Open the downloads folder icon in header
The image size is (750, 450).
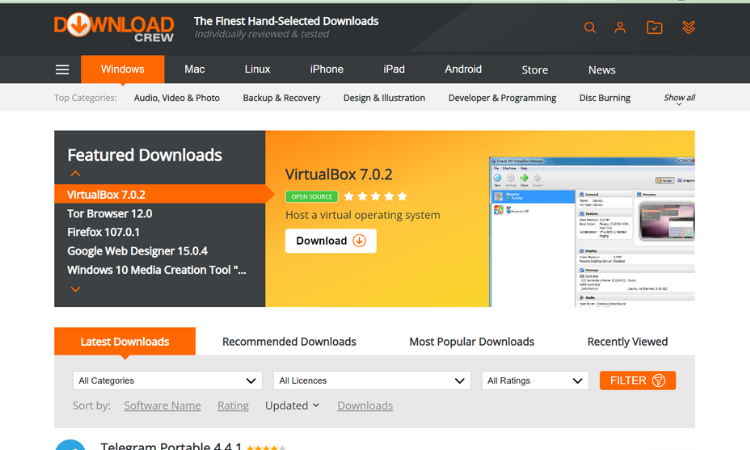click(654, 27)
